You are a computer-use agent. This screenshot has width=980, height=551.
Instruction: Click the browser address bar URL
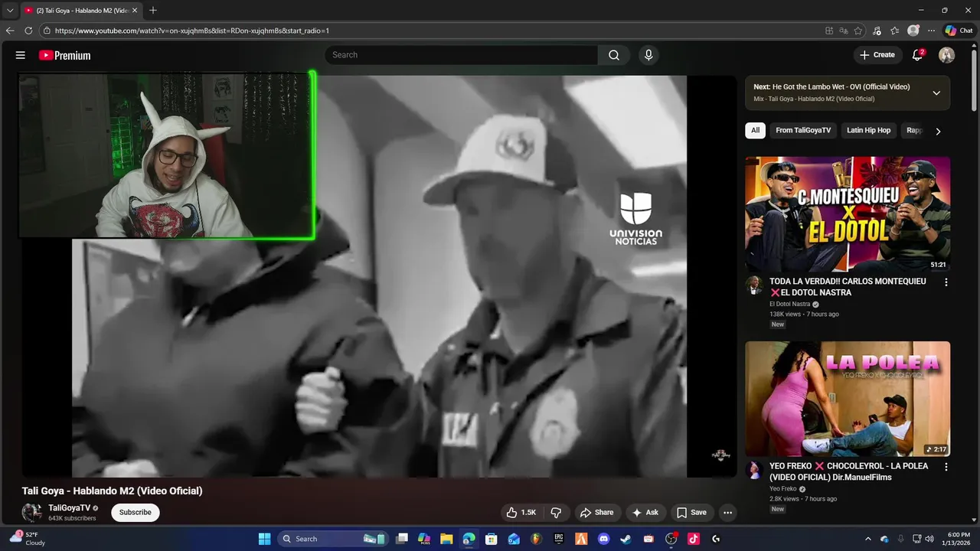191,31
